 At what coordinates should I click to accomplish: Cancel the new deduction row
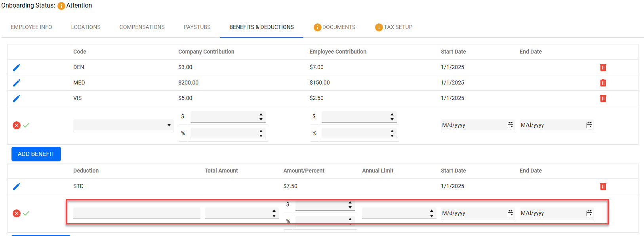pyautogui.click(x=17, y=213)
